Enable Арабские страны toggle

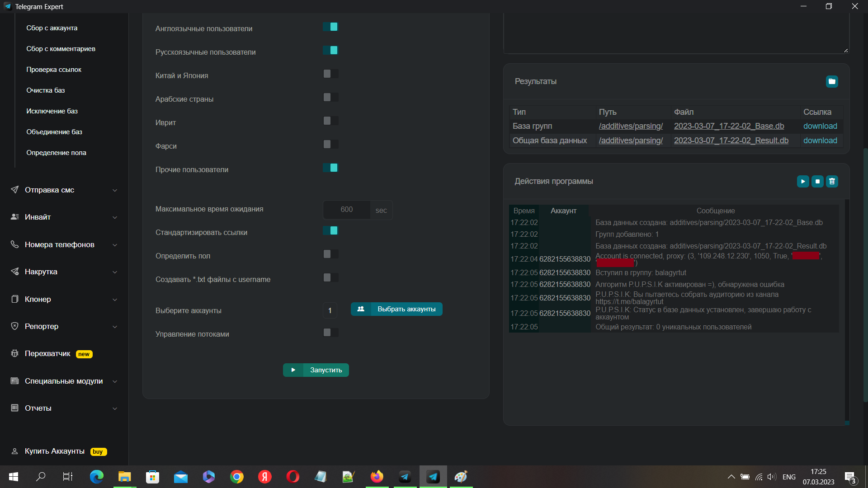[x=330, y=97]
